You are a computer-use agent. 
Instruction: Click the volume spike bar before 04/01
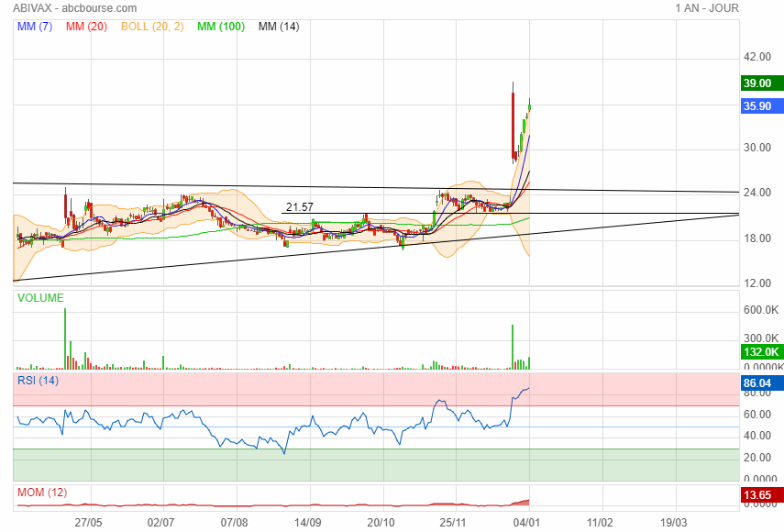click(x=513, y=347)
